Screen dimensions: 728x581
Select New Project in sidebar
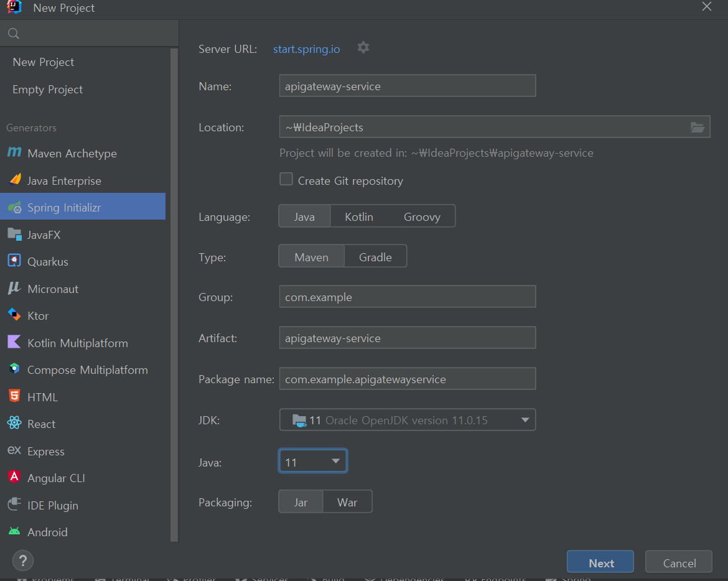click(43, 62)
